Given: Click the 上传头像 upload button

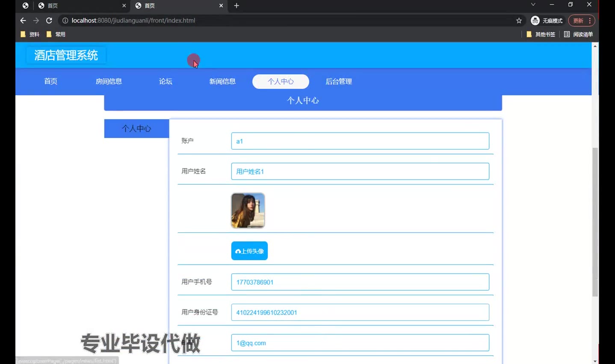Looking at the screenshot, I should click(249, 251).
